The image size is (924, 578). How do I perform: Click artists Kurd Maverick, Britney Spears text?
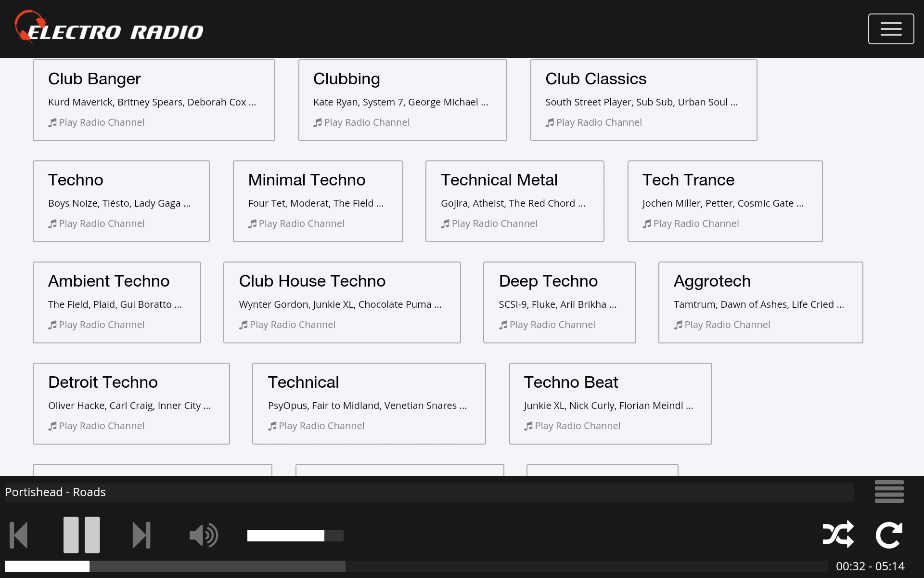pyautogui.click(x=152, y=102)
